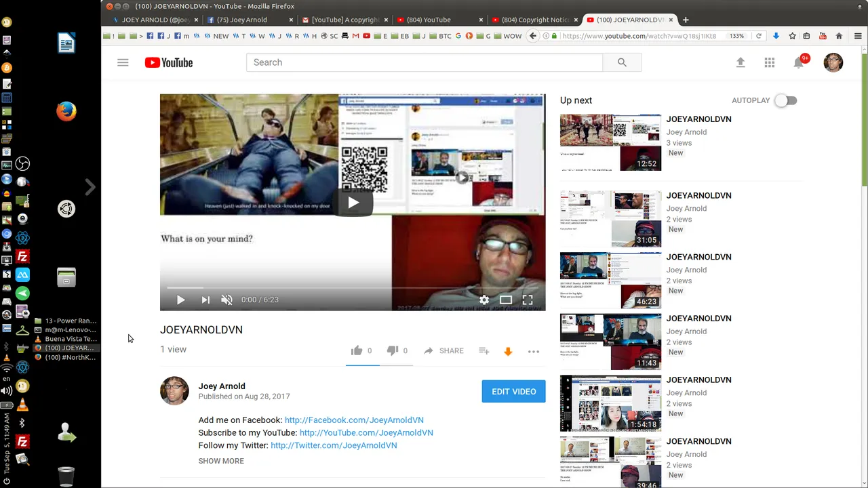
Task: Toggle the Autoplay switch
Action: pyautogui.click(x=786, y=100)
